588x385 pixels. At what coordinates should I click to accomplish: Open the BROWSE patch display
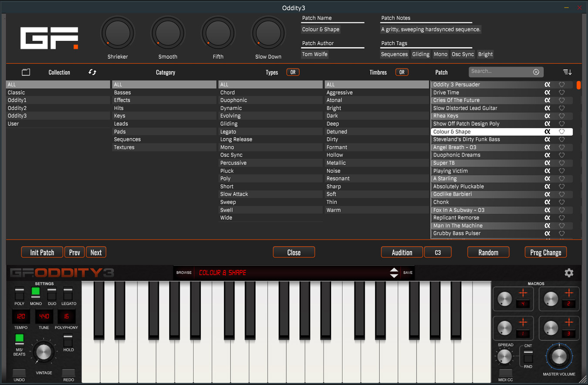point(184,273)
